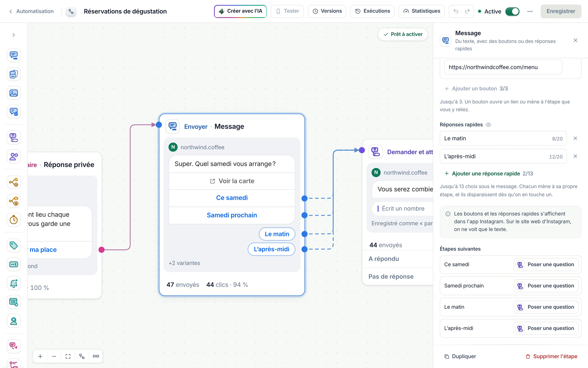The image size is (588, 368).
Task: Click the Dupliquer button
Action: coord(460,356)
